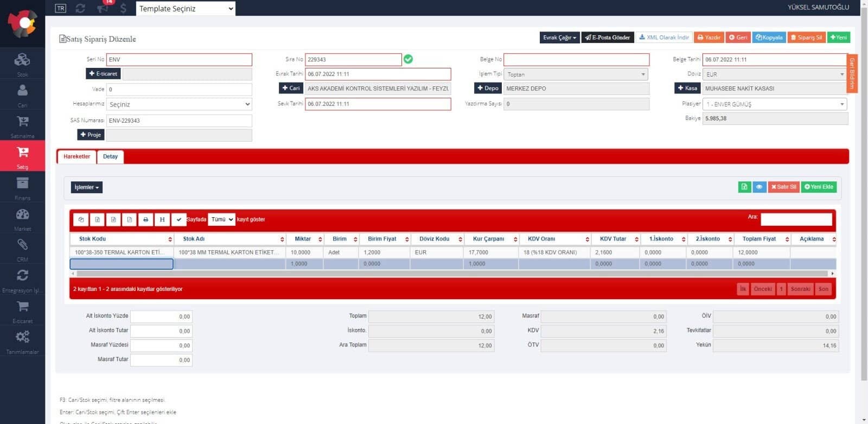The width and height of the screenshot is (868, 424).
Task: Click the Birim Fiyat column header
Action: tap(384, 239)
